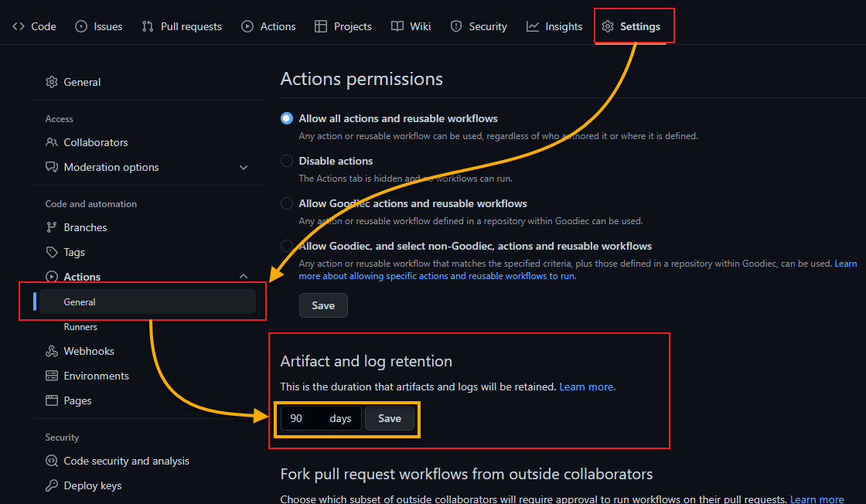
Task: Open Learn more link for artifact retention
Action: (587, 387)
